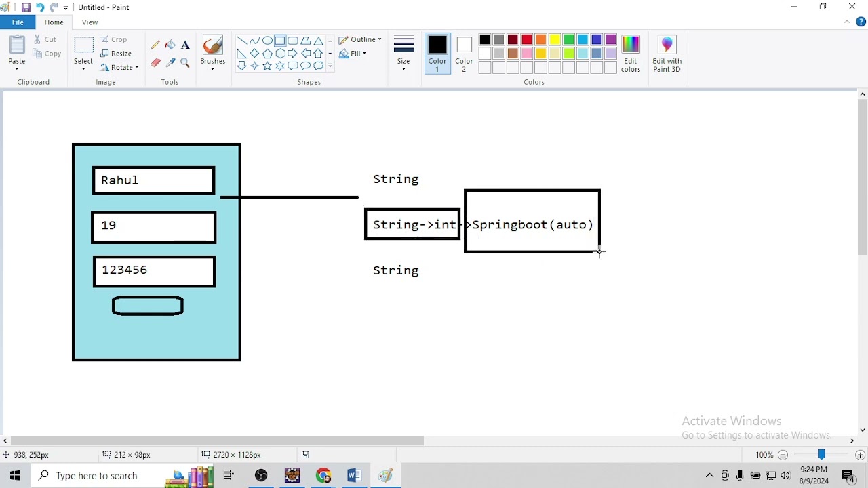The height and width of the screenshot is (488, 868).
Task: Open the Rotate dropdown
Action: click(119, 68)
